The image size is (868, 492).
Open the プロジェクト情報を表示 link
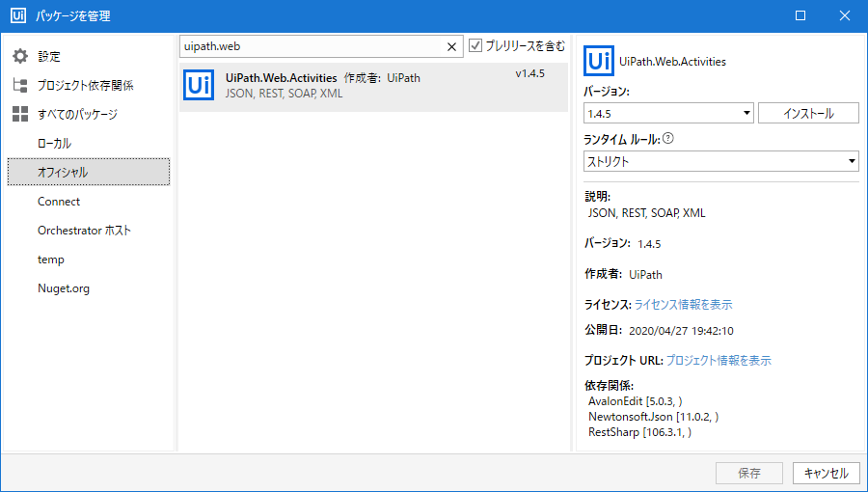coord(719,360)
